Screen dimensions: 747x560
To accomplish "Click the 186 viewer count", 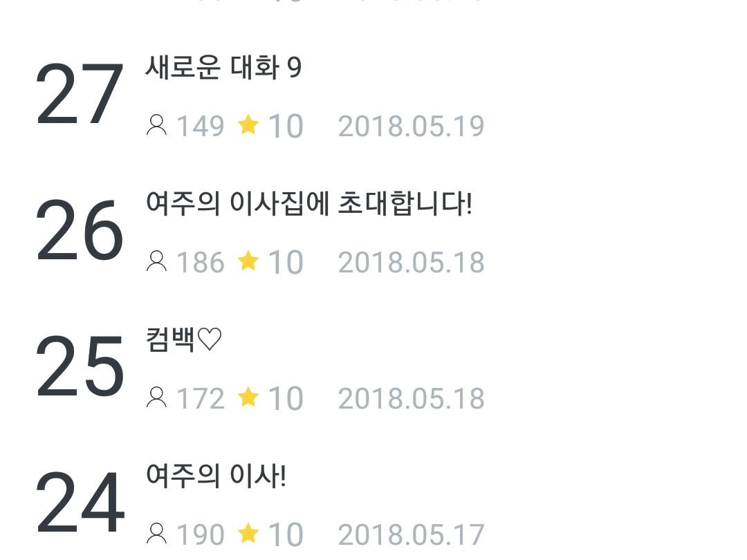I will point(201,263).
